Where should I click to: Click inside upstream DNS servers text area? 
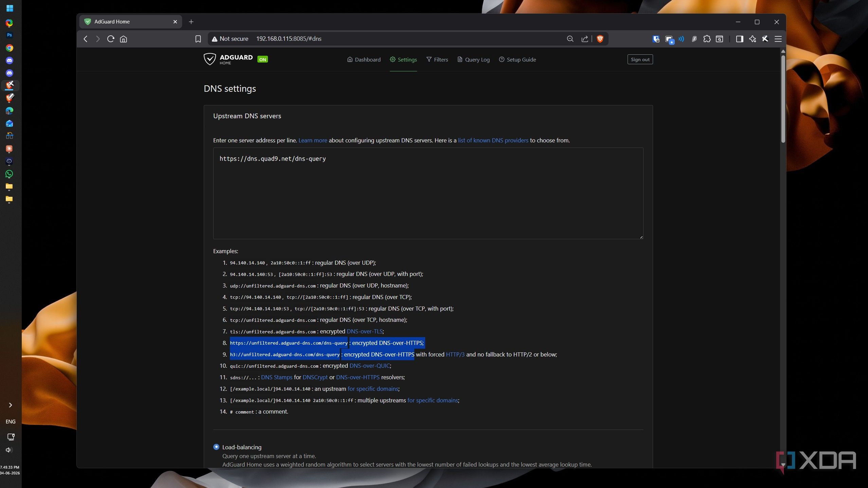coord(428,193)
